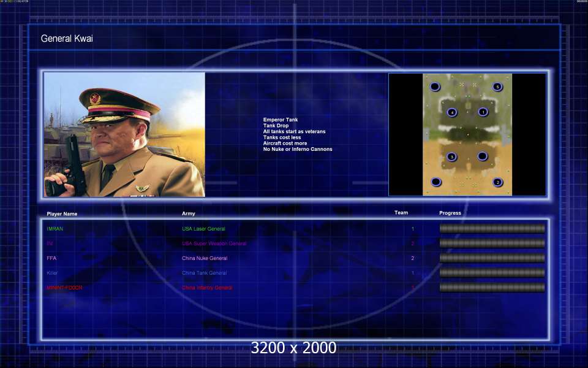
Task: Click start position marker 1 on the map
Action: click(483, 112)
